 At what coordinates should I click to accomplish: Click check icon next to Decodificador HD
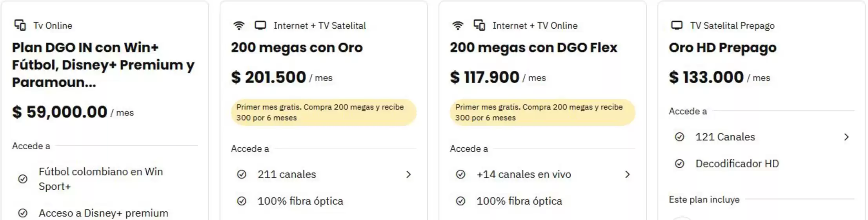coord(679,164)
